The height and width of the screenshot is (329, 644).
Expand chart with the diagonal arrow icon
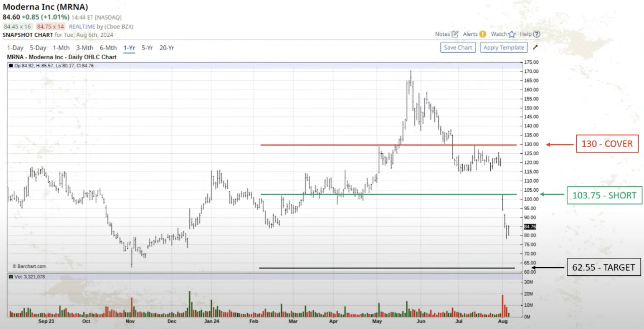(535, 47)
